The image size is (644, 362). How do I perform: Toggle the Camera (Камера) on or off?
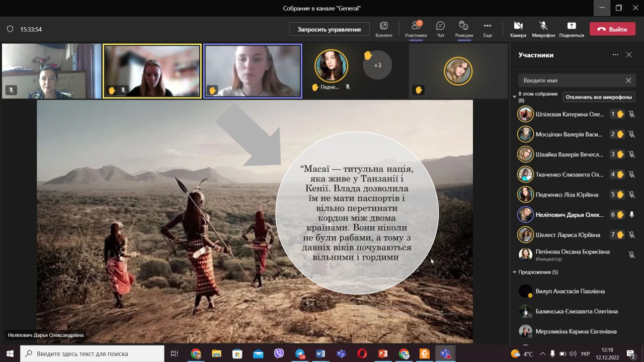[x=518, y=26]
